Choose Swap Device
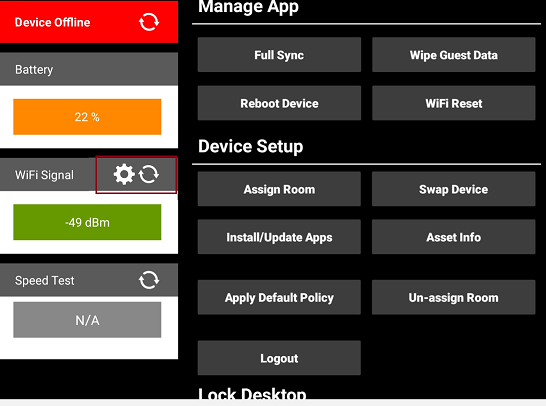The height and width of the screenshot is (406, 546). click(x=453, y=189)
